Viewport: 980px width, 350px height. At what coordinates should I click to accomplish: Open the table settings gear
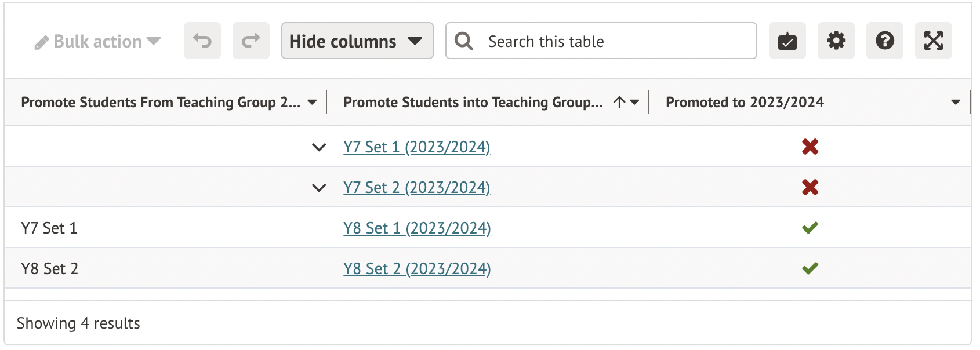point(836,41)
